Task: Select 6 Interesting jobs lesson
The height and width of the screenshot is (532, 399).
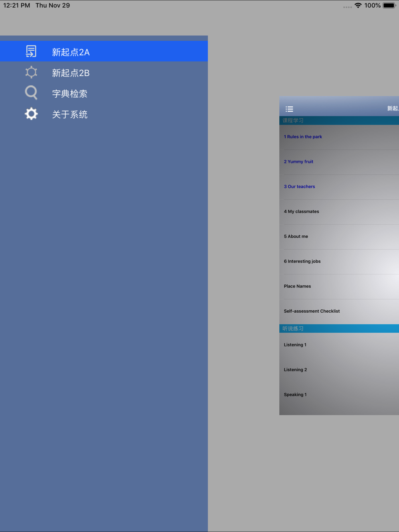Action: coord(339,262)
